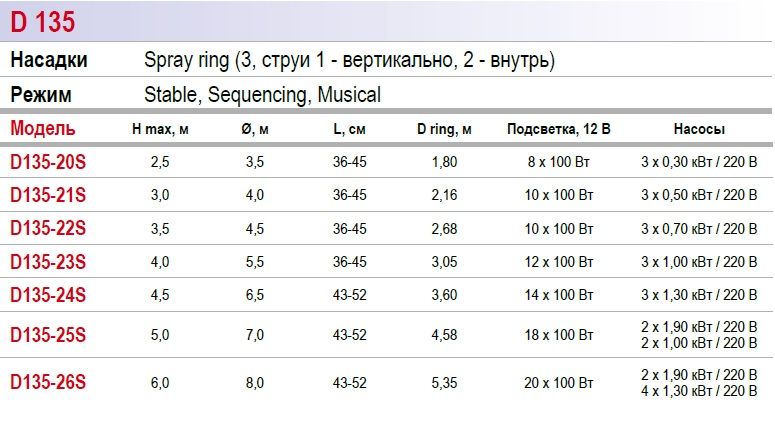Screen dimensions: 775x428
Task: Click the D135-20S model name
Action: tap(48, 160)
